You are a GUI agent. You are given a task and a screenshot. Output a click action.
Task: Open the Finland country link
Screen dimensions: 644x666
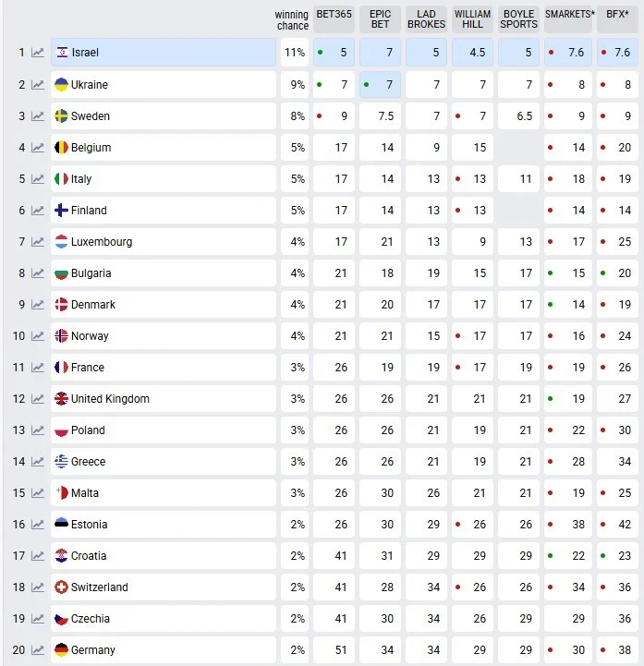[89, 211]
